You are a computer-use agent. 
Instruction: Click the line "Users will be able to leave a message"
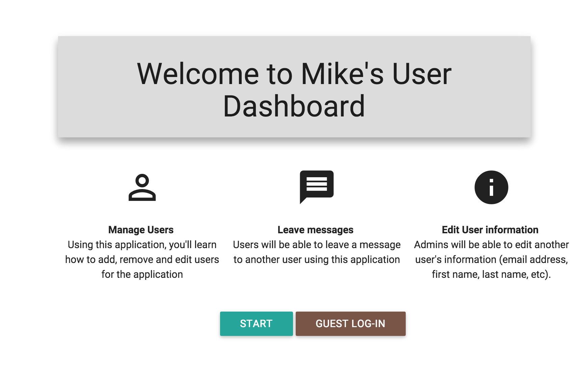(x=317, y=245)
